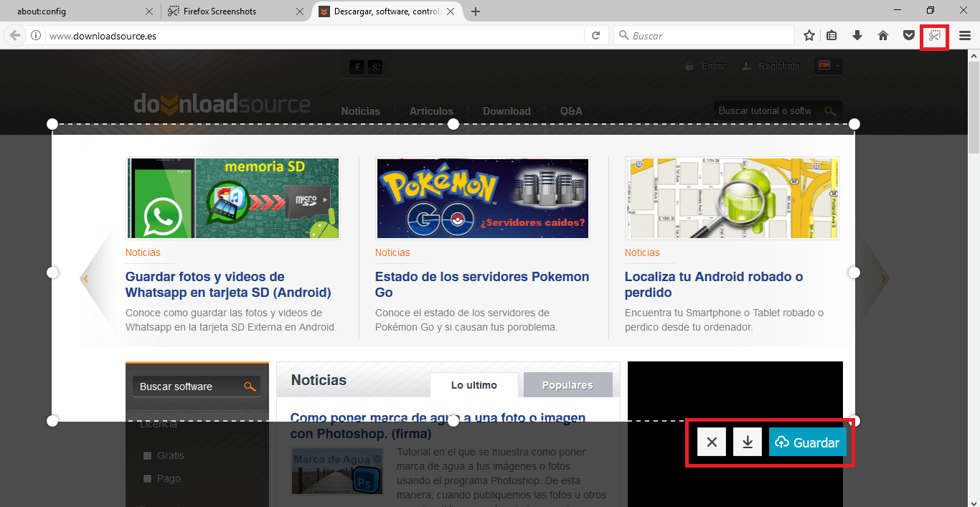Open Estado de los servidores Pokemon Go article

pyautogui.click(x=482, y=285)
